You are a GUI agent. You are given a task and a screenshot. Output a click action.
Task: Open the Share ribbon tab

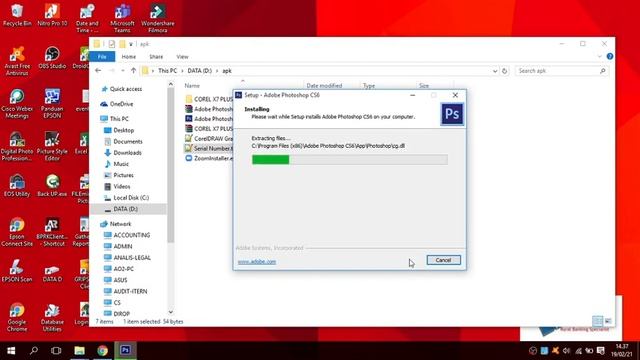(x=156, y=57)
